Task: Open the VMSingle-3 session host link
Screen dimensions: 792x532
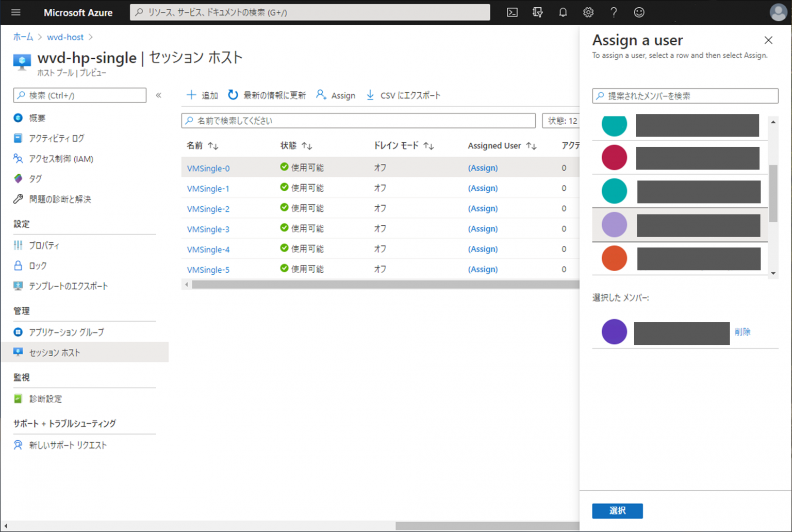Action: point(208,229)
